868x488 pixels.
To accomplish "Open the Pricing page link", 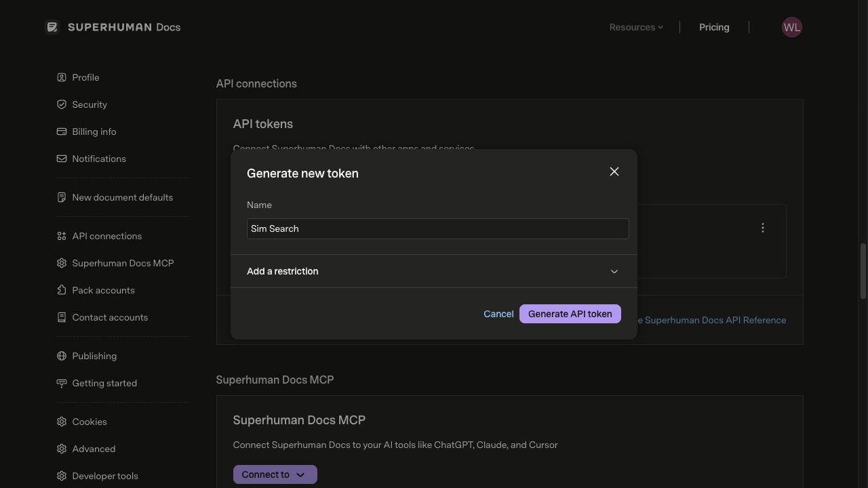I will 714,27.
